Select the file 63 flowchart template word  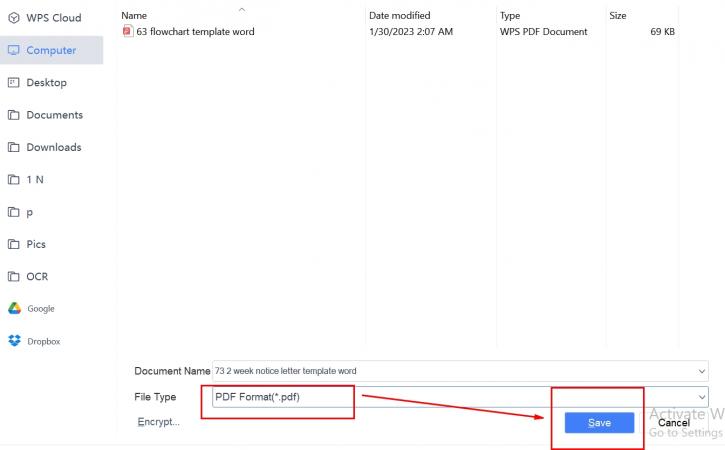click(x=195, y=31)
